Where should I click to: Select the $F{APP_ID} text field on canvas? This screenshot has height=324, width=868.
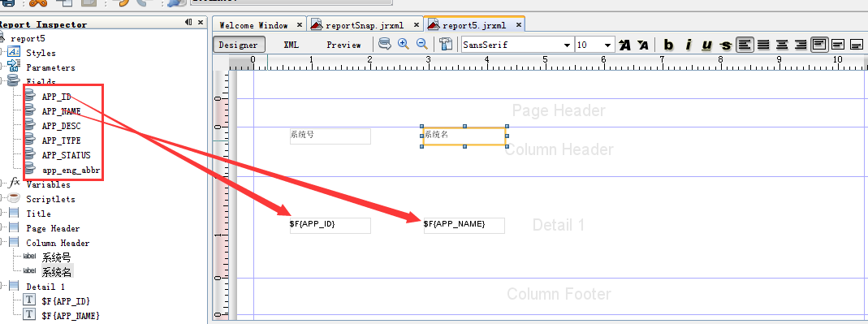[x=330, y=226]
